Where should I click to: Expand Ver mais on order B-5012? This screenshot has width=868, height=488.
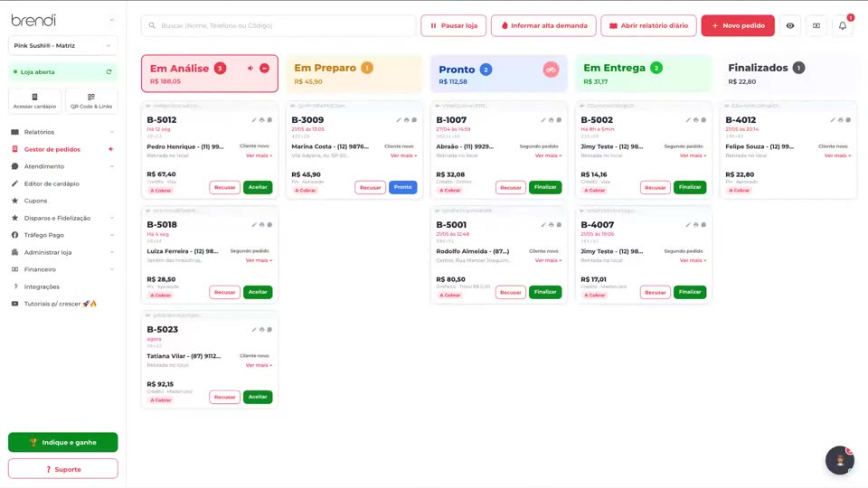[259, 156]
